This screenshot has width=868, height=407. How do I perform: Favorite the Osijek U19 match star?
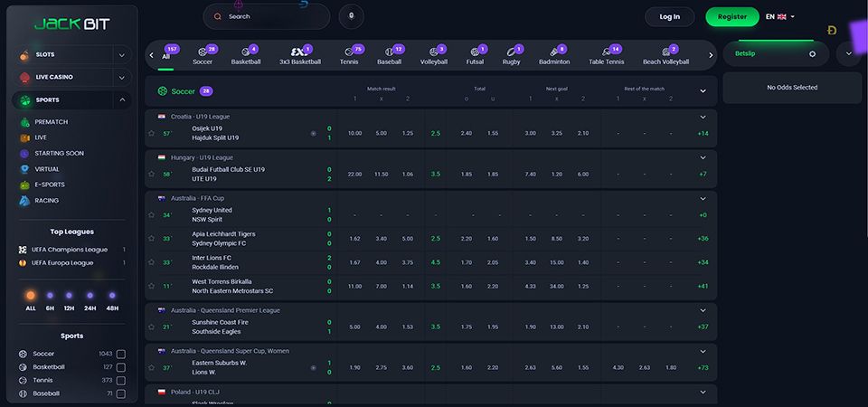(x=152, y=133)
